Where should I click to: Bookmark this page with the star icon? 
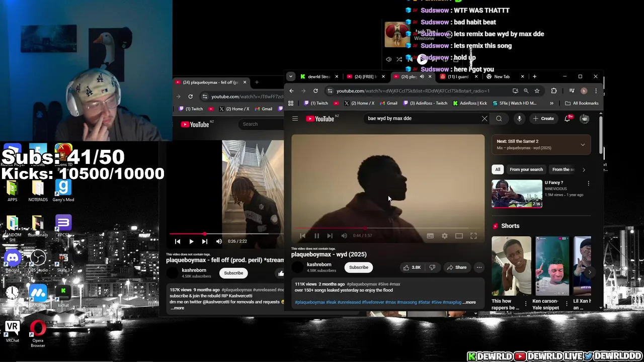(x=537, y=91)
